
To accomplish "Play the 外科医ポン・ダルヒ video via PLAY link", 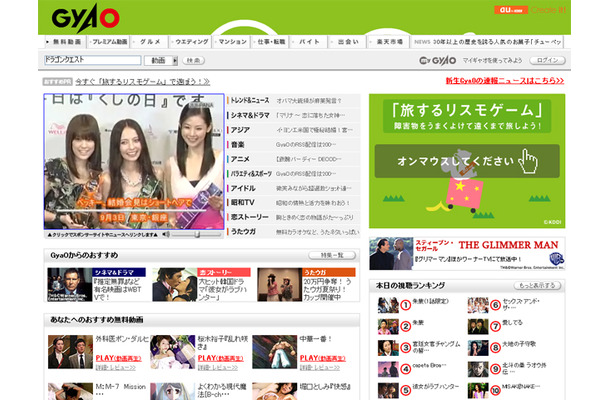I will click(x=119, y=358).
